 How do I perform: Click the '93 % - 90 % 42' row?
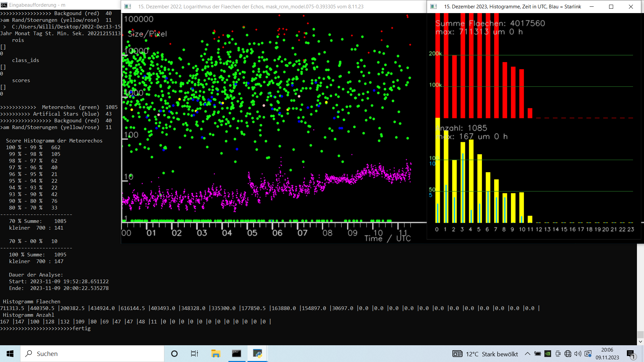click(x=33, y=194)
